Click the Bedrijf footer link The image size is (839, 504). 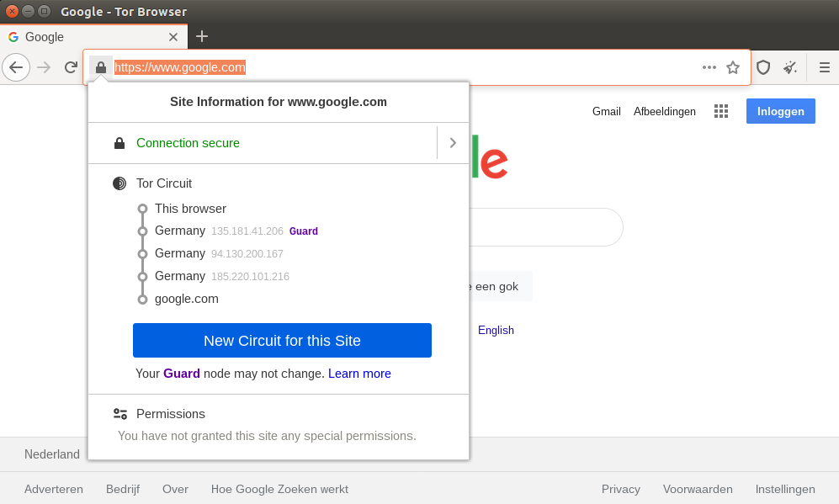point(123,489)
